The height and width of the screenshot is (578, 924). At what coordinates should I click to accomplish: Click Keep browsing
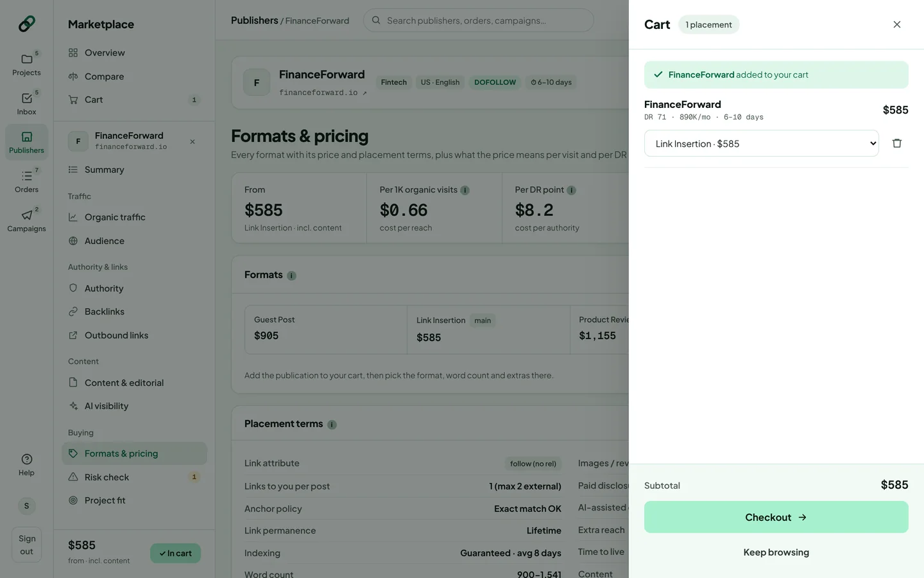(776, 552)
